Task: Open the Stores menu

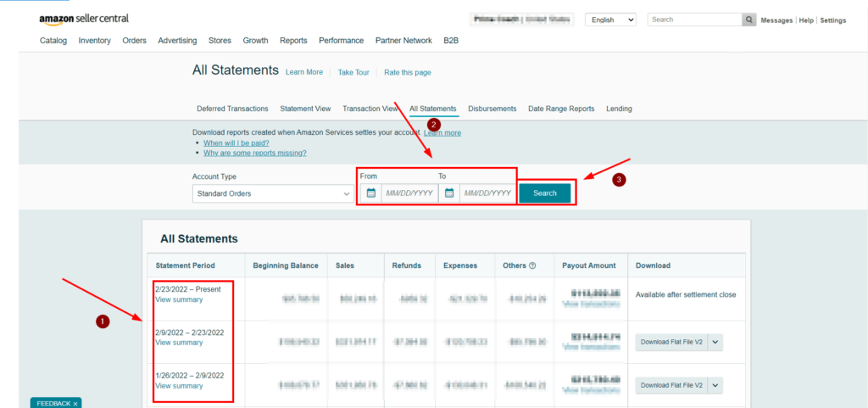Action: pos(220,41)
